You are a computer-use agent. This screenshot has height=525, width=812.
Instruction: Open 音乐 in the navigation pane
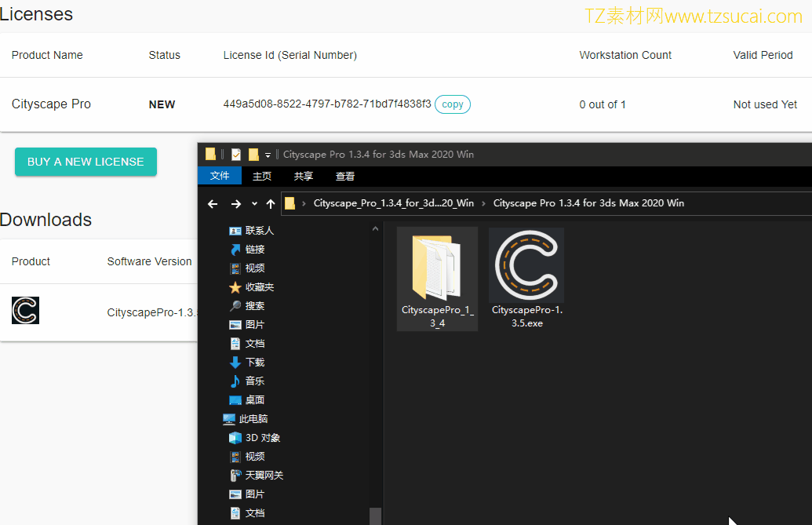pyautogui.click(x=247, y=381)
